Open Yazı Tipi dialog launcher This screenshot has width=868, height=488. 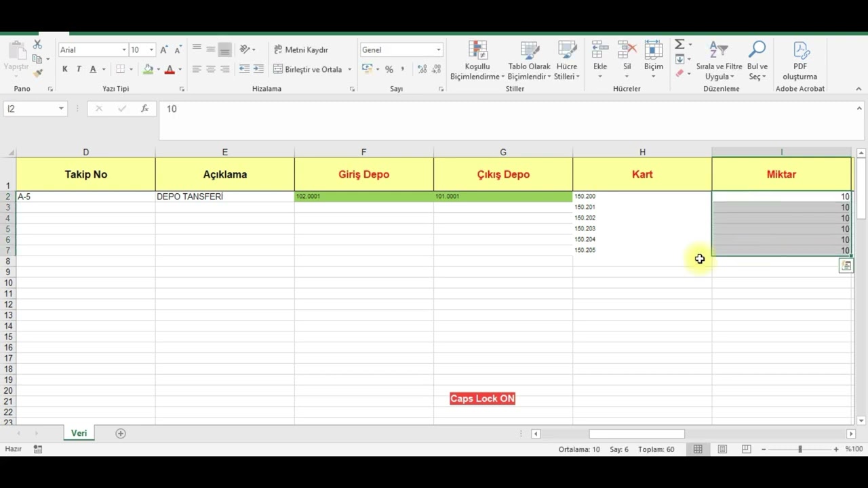(x=182, y=89)
